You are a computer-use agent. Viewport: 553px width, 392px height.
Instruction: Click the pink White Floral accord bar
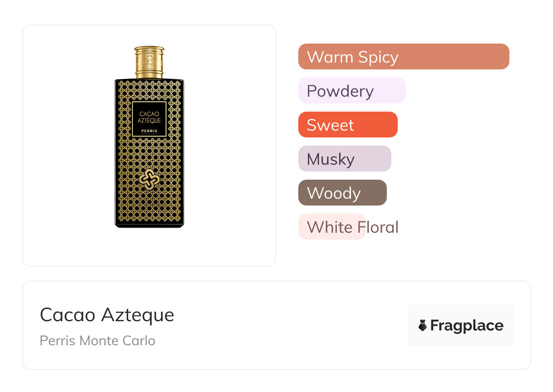point(331,227)
